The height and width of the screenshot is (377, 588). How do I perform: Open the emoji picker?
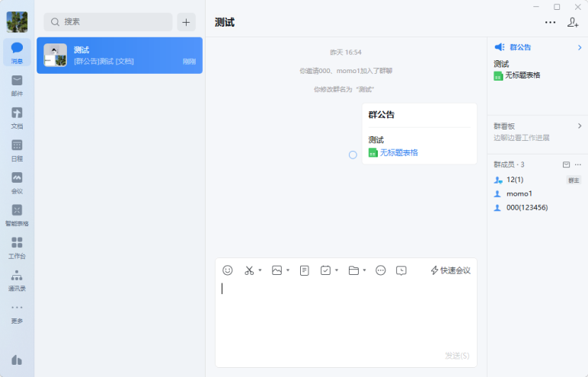[x=228, y=270]
